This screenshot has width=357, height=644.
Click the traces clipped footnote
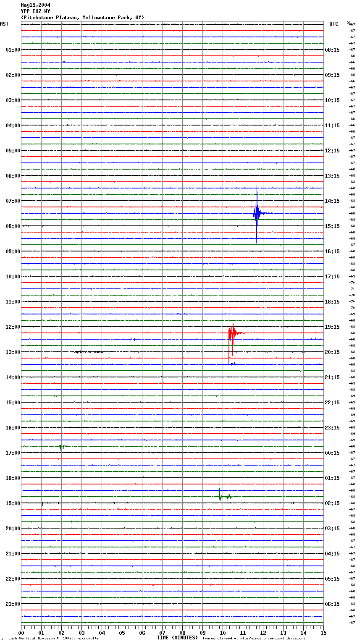[x=254, y=639]
